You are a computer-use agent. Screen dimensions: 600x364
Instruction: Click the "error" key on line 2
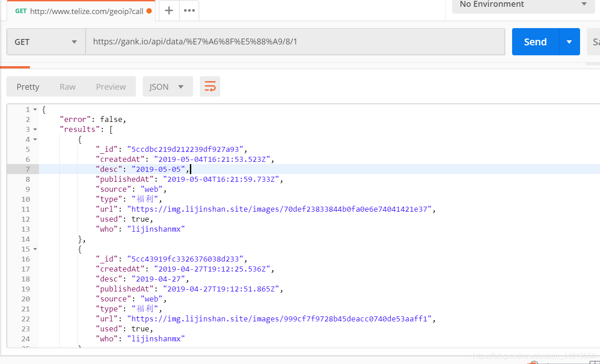pyautogui.click(x=75, y=119)
